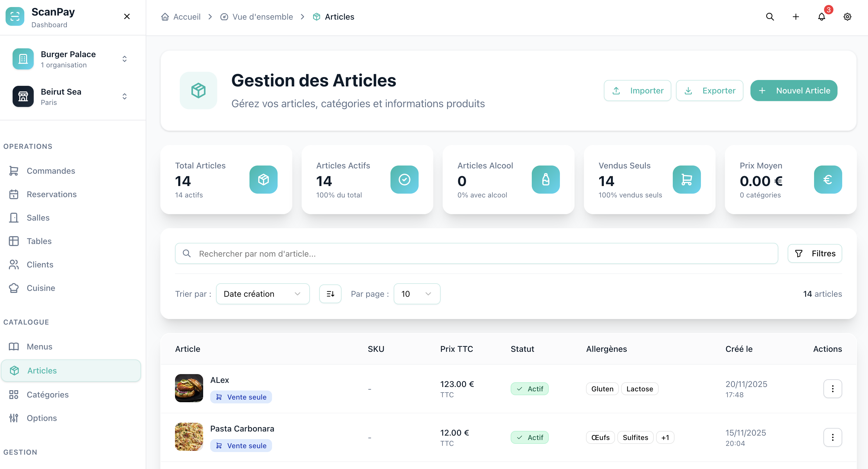Click the quick-add plus icon in top bar
Screen dimensions: 868x469
tap(796, 16)
